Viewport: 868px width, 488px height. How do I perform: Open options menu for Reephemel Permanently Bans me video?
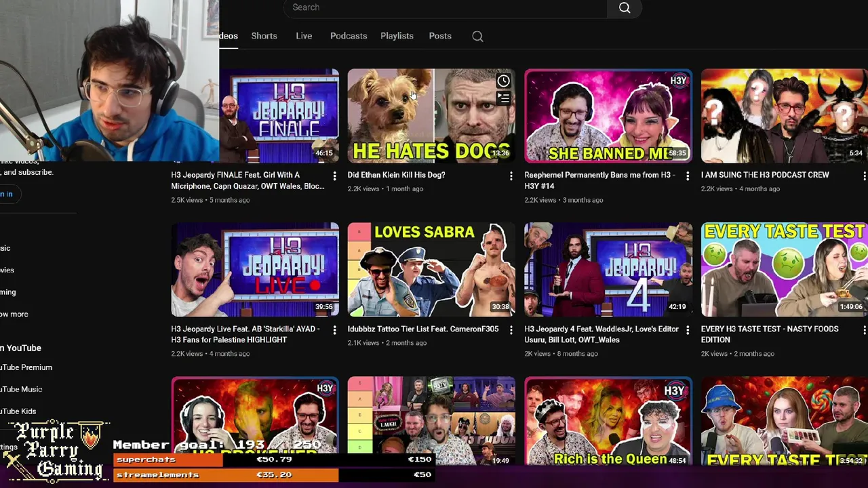(688, 176)
